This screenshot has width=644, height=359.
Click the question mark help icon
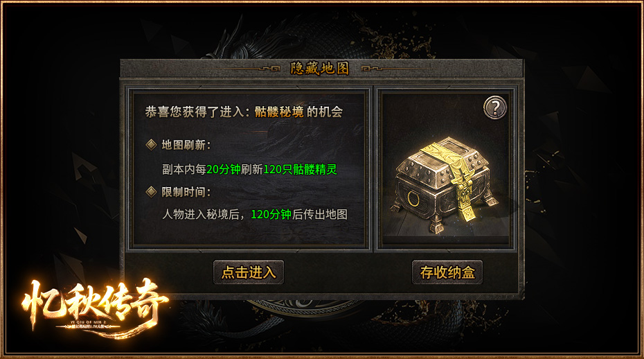coord(495,107)
